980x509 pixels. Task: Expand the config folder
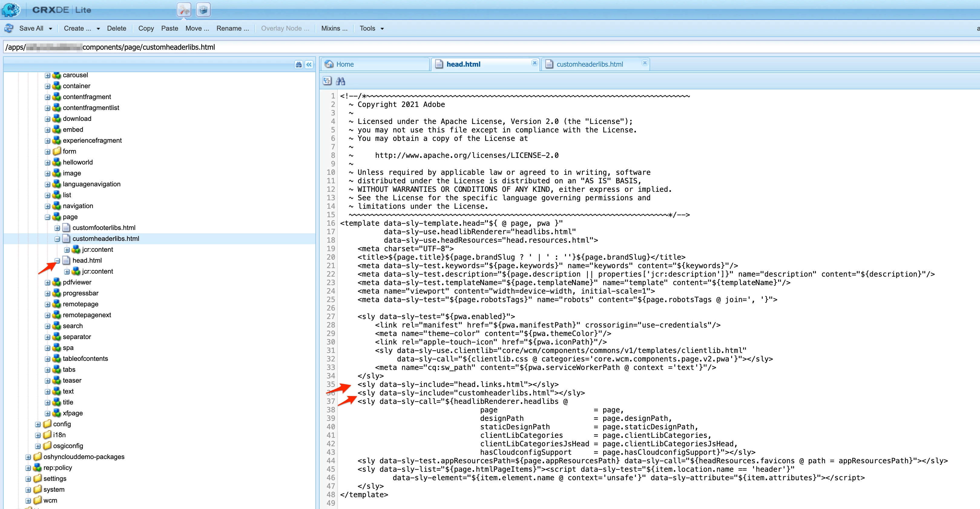(38, 424)
